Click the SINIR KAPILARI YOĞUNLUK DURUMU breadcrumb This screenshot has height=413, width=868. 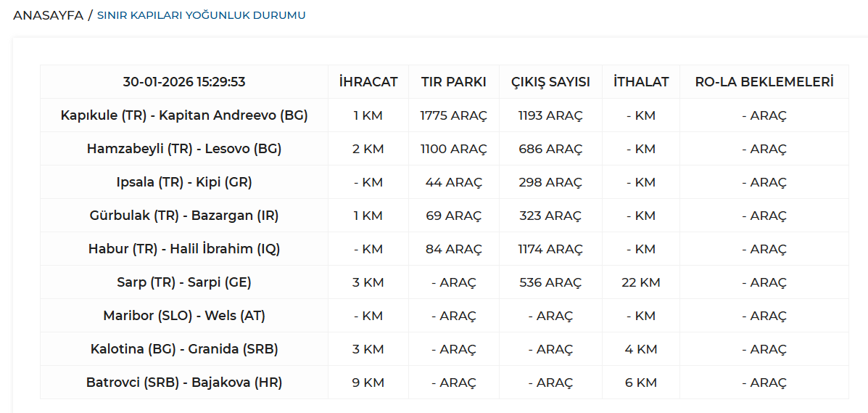coord(201,15)
